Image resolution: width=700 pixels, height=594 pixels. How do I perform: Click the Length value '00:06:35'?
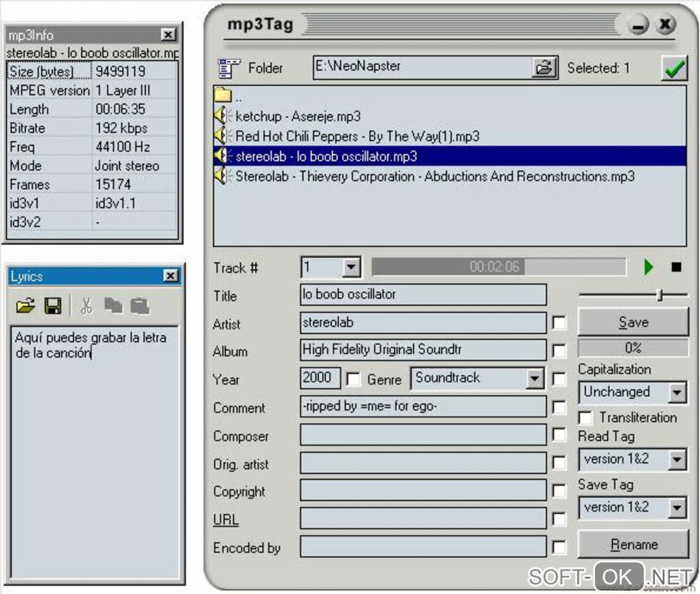click(x=120, y=109)
